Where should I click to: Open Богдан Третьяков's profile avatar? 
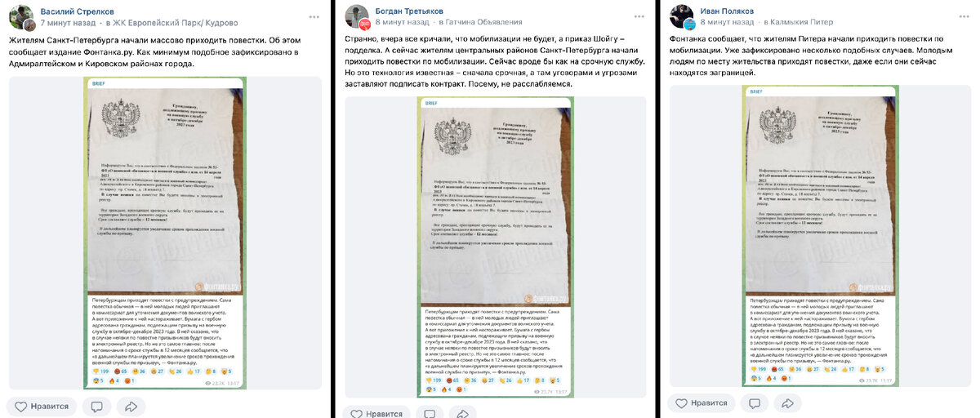tap(357, 16)
